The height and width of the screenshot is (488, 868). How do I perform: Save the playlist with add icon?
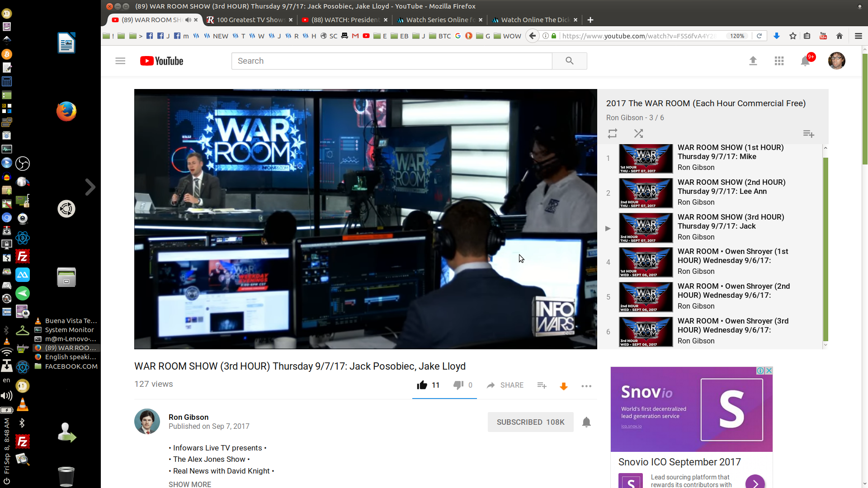808,134
